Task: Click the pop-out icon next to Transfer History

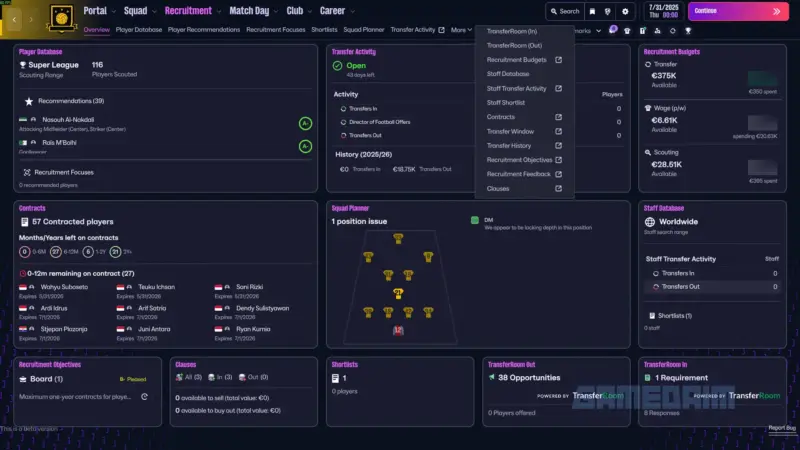Action: click(558, 146)
